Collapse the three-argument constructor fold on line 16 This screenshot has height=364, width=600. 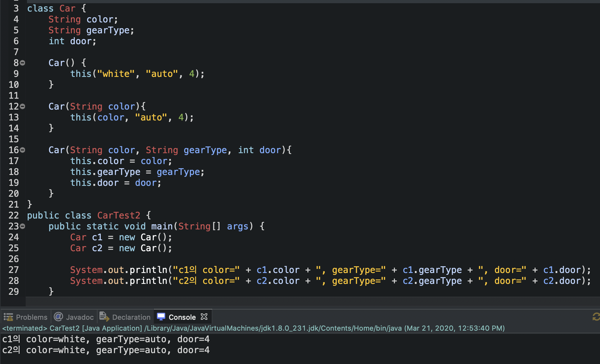pos(22,150)
